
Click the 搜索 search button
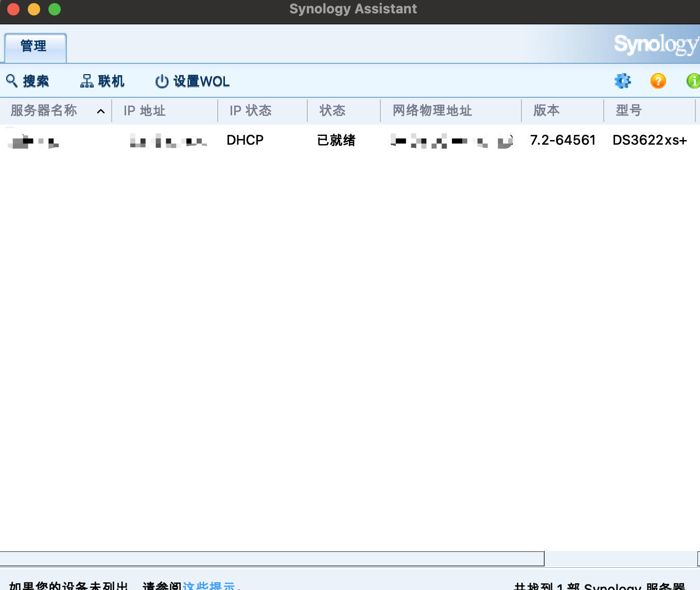pyautogui.click(x=27, y=81)
